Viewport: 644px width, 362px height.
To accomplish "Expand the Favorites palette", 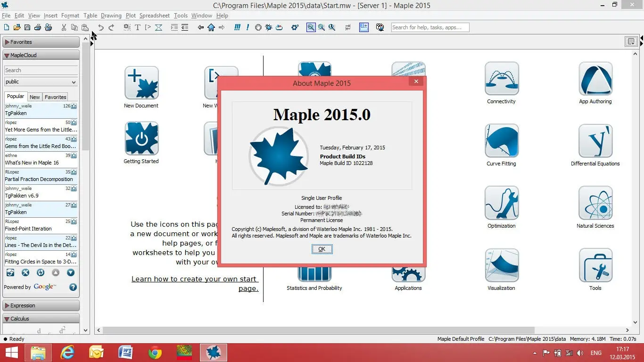I will click(x=41, y=42).
